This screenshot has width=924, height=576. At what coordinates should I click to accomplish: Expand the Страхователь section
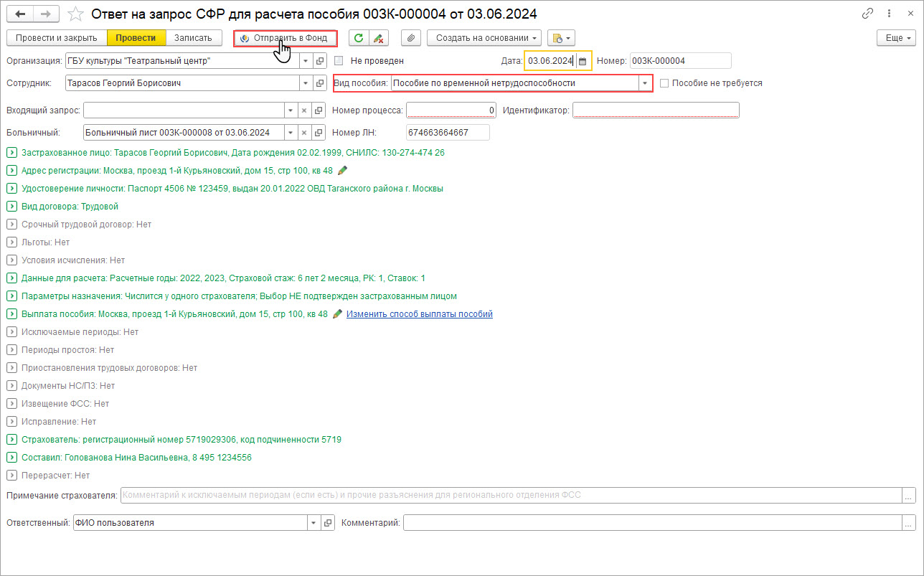point(11,440)
